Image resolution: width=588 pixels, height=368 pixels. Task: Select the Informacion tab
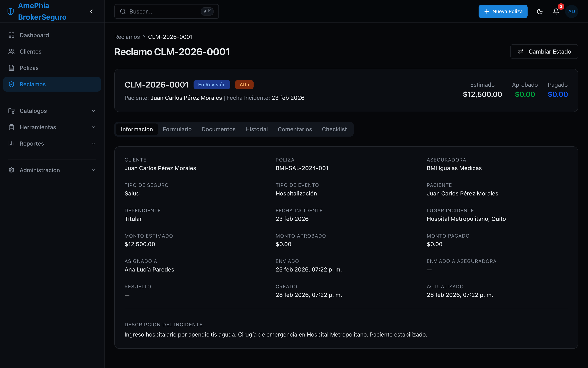tap(137, 129)
